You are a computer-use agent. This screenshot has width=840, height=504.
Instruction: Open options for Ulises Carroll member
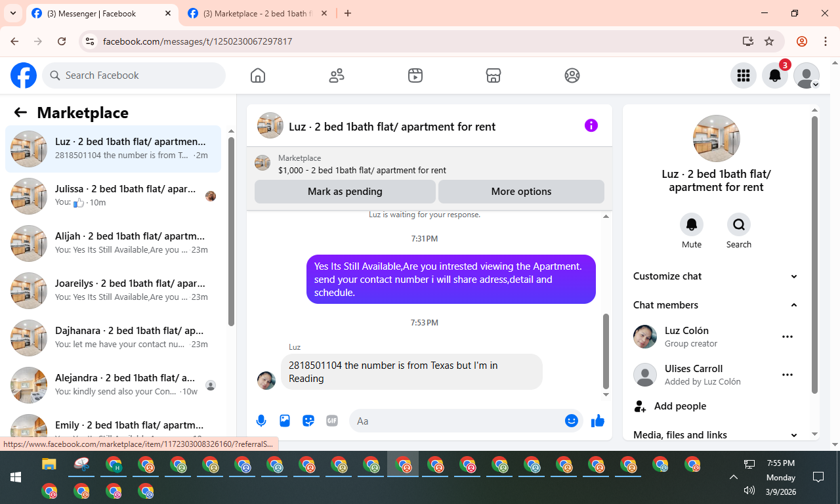pyautogui.click(x=787, y=375)
